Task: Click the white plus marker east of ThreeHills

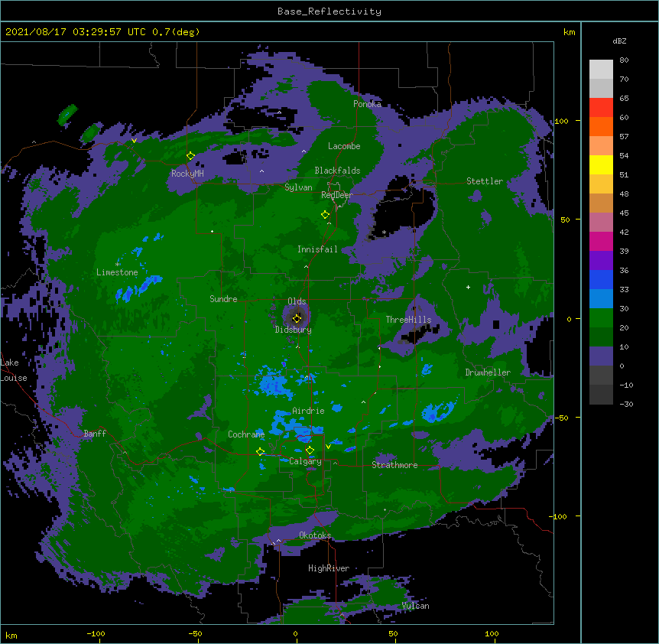Action: [468, 287]
